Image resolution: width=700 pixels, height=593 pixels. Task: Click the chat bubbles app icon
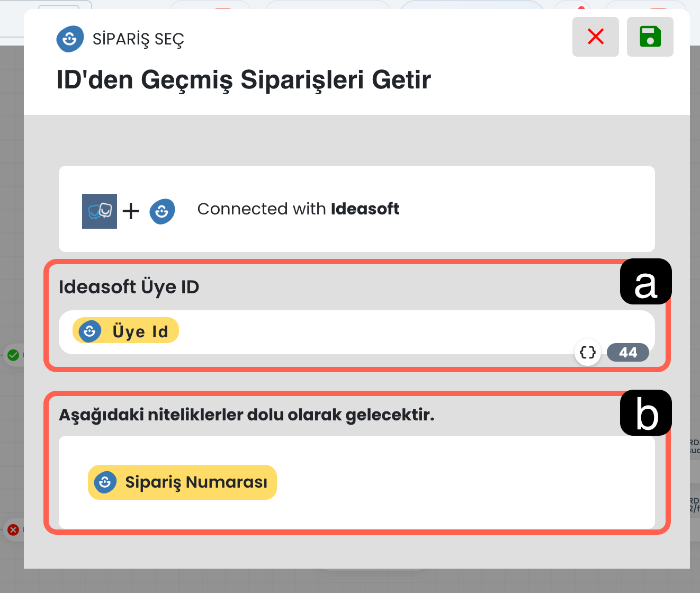coord(100,211)
